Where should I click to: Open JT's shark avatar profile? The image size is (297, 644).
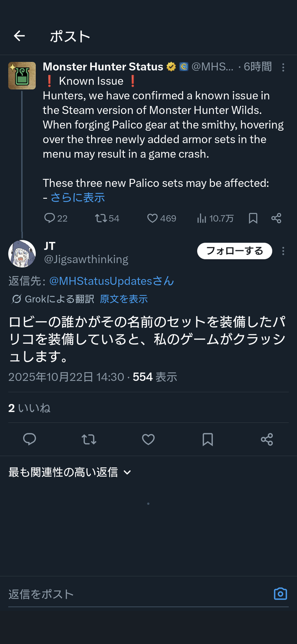(x=22, y=254)
